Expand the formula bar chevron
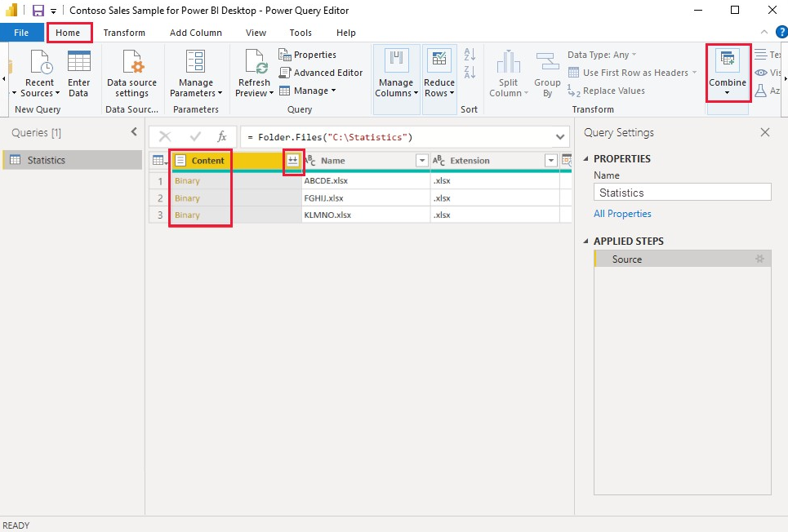This screenshot has height=532, width=788. 560,137
